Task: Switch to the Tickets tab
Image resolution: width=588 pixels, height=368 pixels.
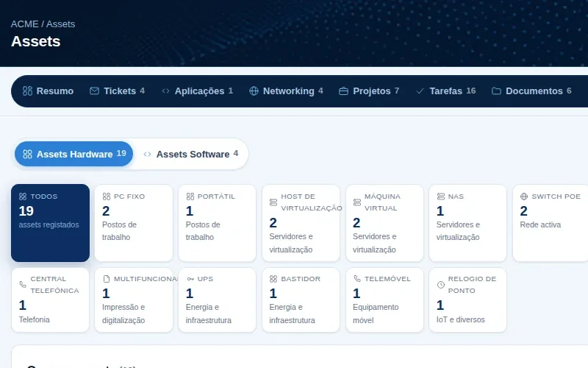Action: (x=117, y=91)
